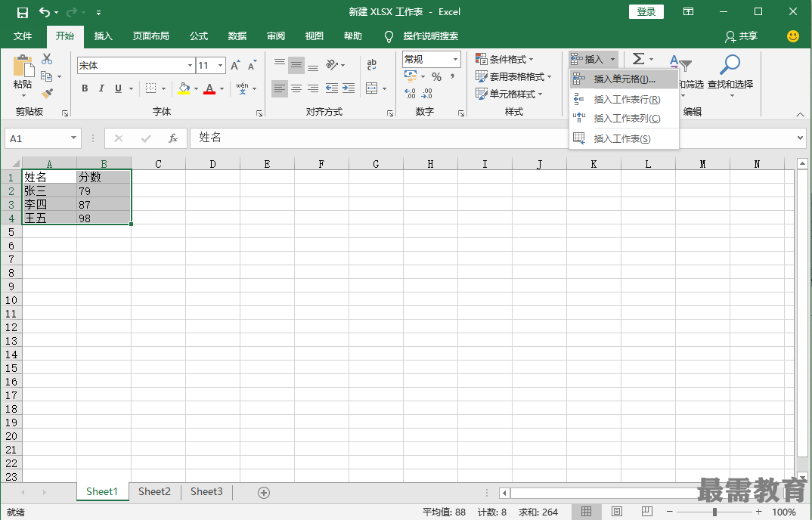Click the Find and Select magnifier
812x520 pixels.
(730, 65)
